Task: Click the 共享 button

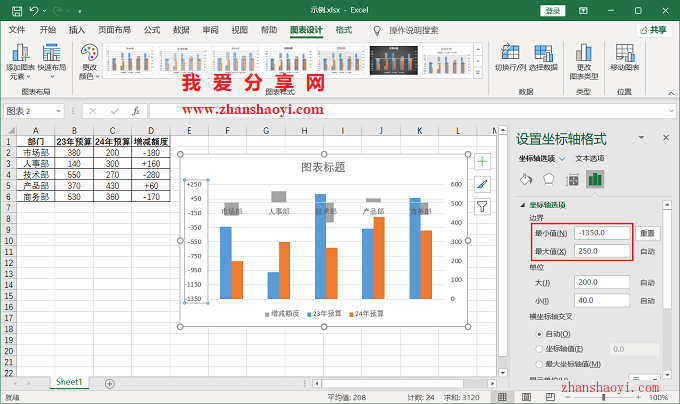Action: click(654, 30)
